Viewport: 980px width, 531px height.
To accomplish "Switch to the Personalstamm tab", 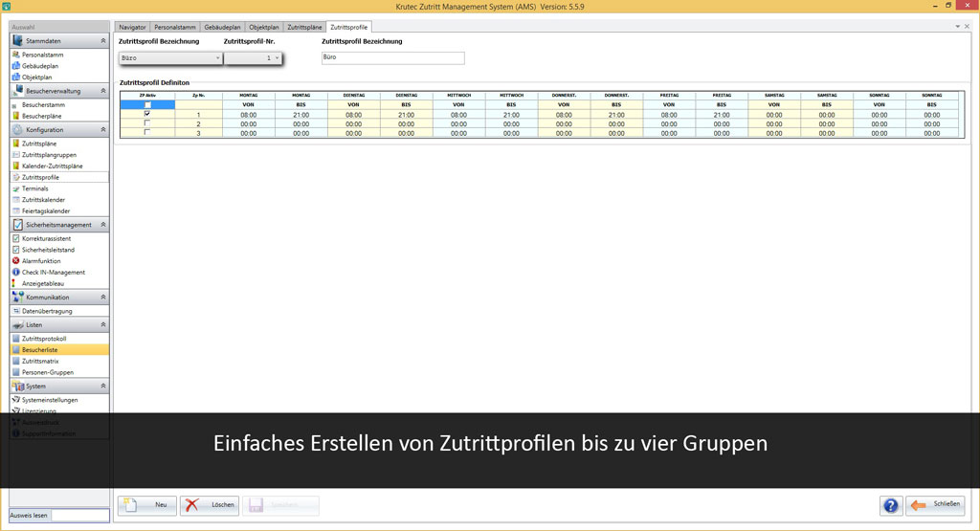I will click(175, 27).
